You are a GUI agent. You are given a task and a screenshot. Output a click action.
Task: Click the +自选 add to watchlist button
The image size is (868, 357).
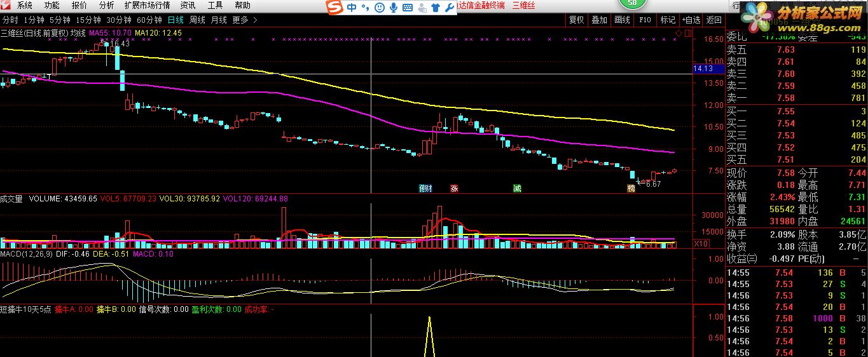point(691,20)
